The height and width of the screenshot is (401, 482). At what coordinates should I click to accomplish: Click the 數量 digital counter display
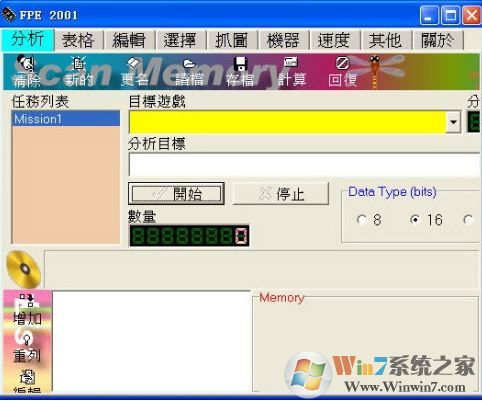pyautogui.click(x=189, y=236)
